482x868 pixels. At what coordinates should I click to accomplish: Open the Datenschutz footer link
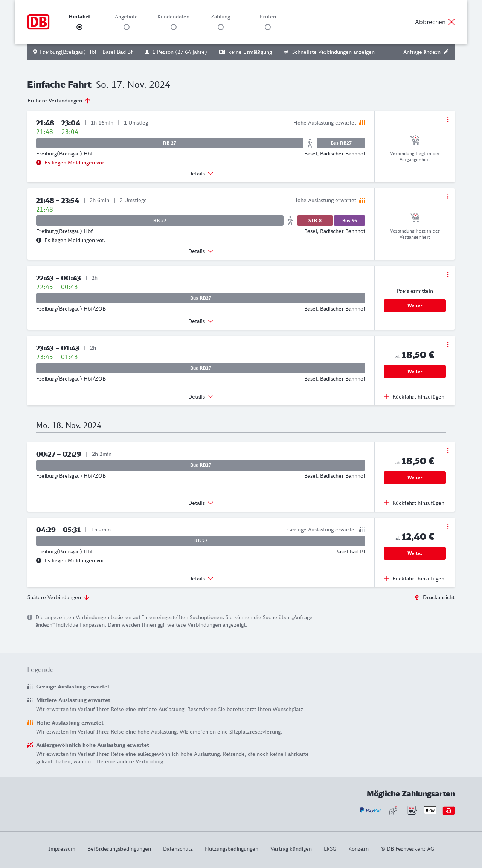click(x=178, y=849)
